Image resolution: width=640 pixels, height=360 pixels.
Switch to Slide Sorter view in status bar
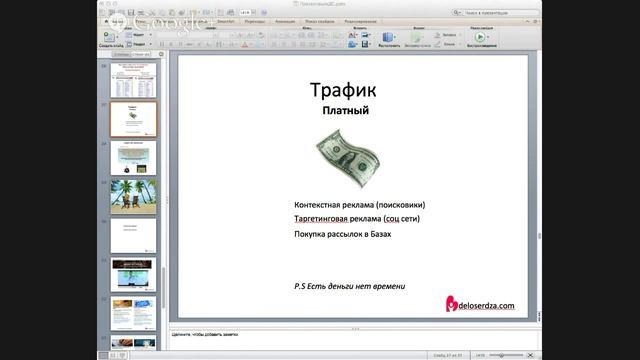(x=113, y=356)
